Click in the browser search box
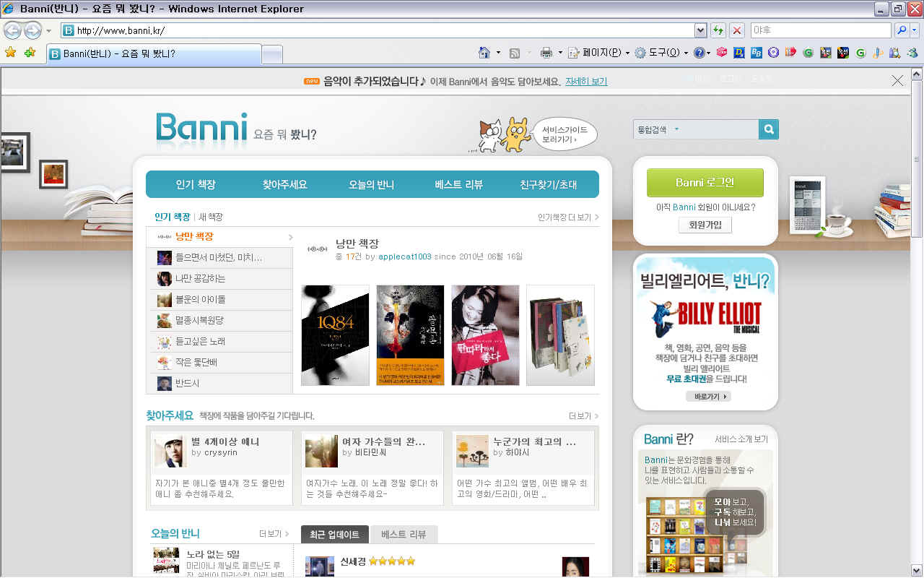 point(821,30)
